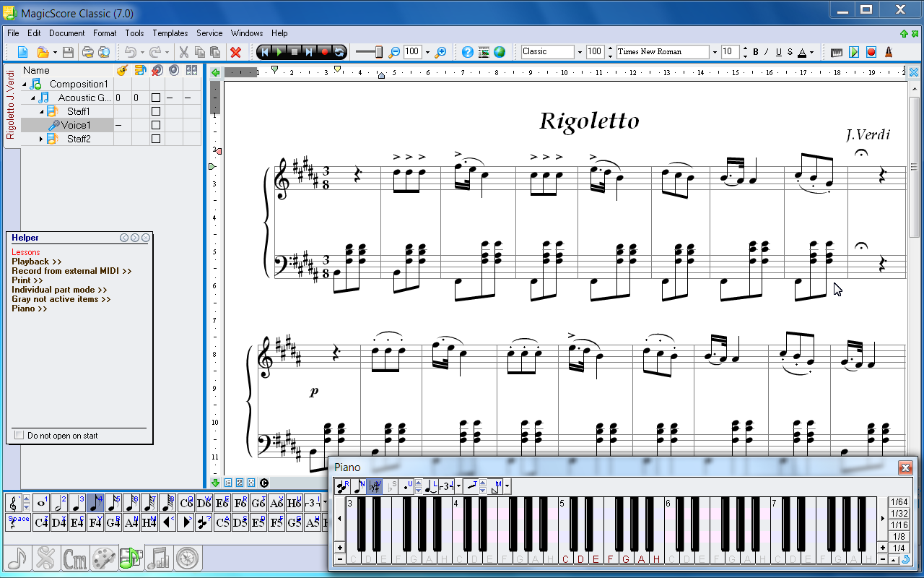Image resolution: width=924 pixels, height=578 pixels.
Task: Toggle checkbox in the Voice1 row
Action: click(x=155, y=125)
